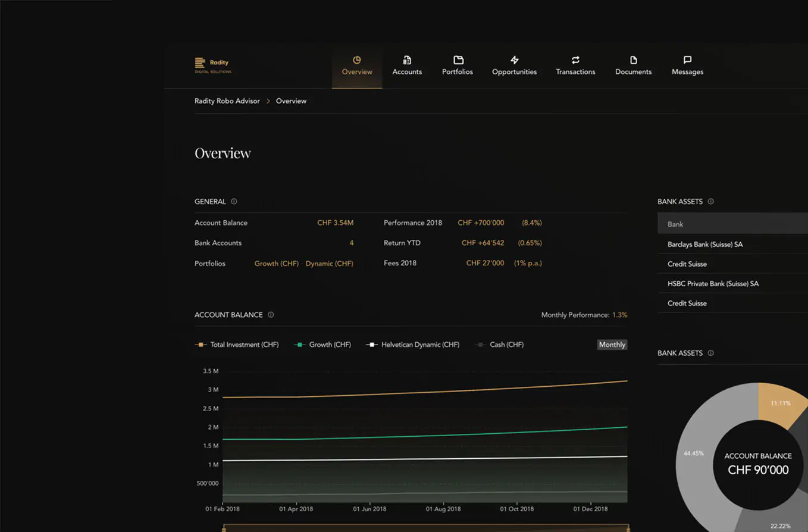Click the Messages speech bubble icon
This screenshot has height=532, width=808.
coord(687,60)
